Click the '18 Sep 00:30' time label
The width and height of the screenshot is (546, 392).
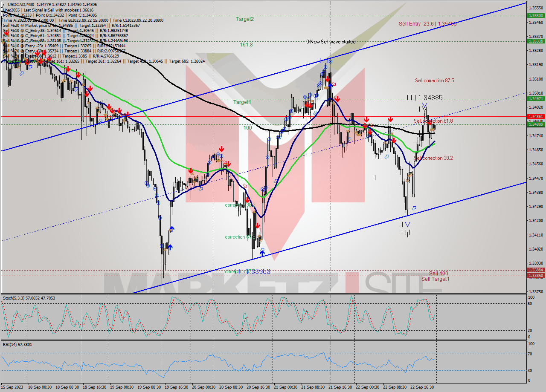pos(39,387)
